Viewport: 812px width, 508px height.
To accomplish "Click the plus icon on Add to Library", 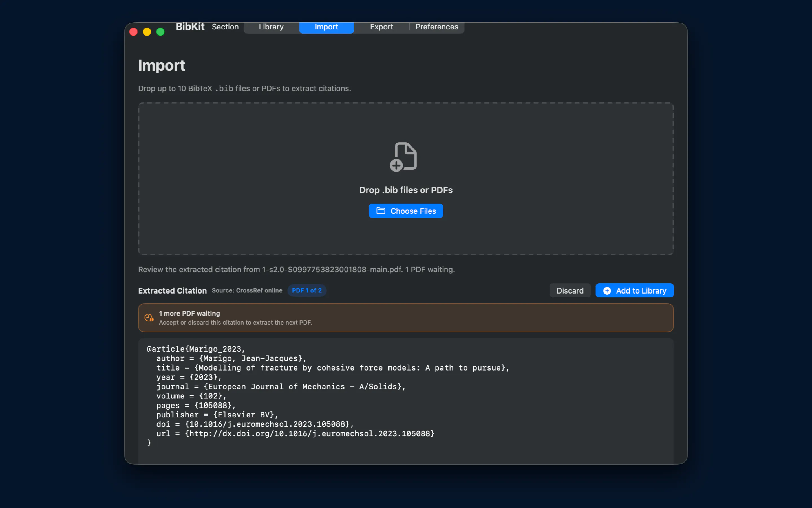I will 607,291.
